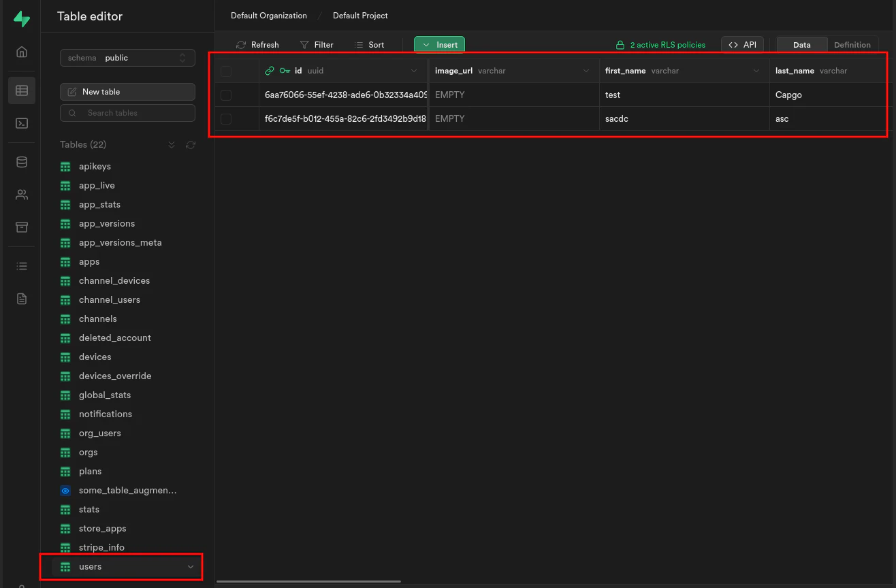Select the checkbox for the sacdc row

pyautogui.click(x=225, y=118)
